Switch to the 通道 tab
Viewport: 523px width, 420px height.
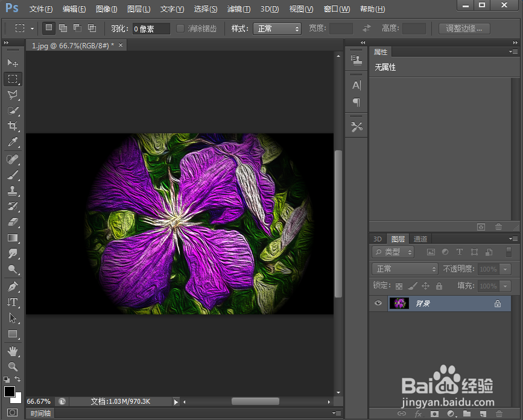pos(420,239)
